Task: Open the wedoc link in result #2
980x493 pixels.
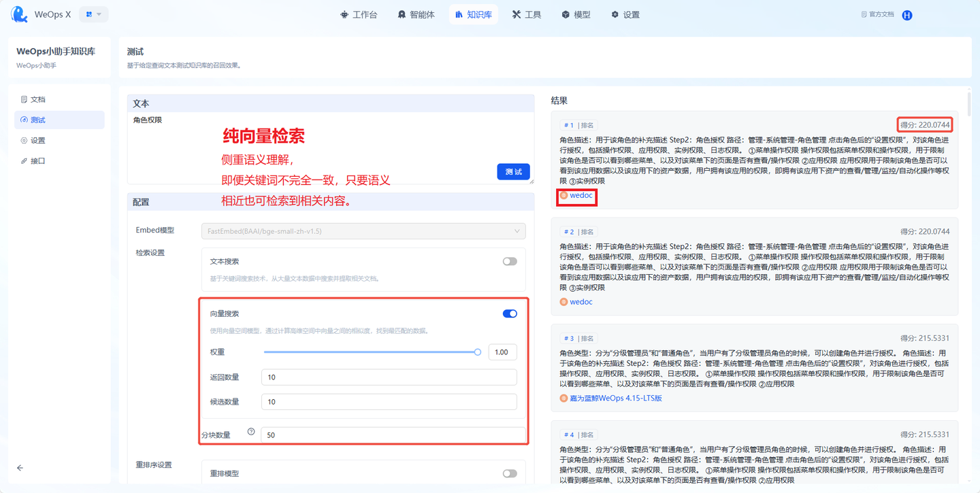Action: pyautogui.click(x=581, y=301)
